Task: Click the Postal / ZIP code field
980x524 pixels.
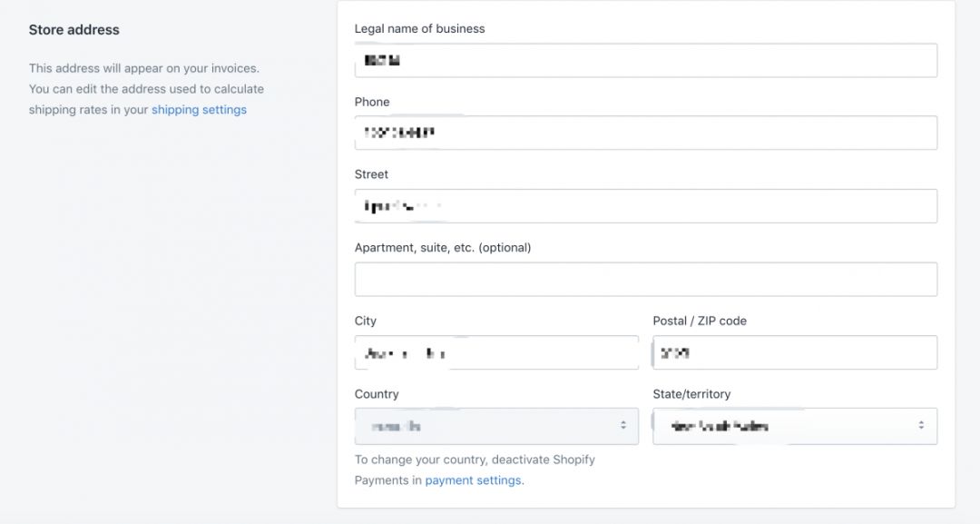Action: (x=794, y=351)
